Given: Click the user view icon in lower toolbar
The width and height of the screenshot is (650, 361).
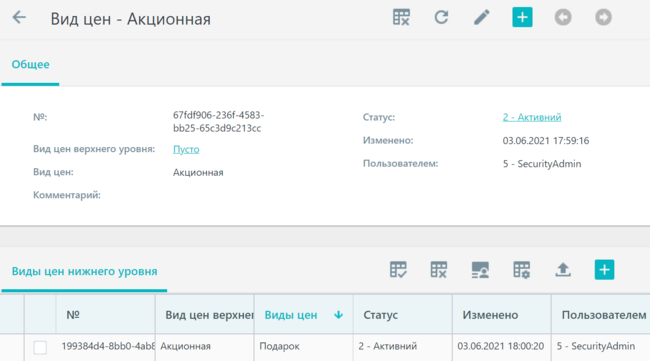Looking at the screenshot, I should point(480,270).
